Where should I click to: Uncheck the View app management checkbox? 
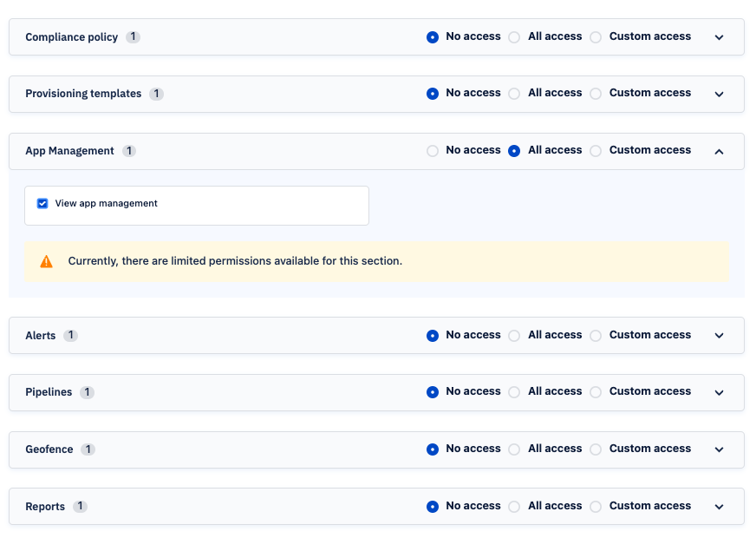coord(42,203)
